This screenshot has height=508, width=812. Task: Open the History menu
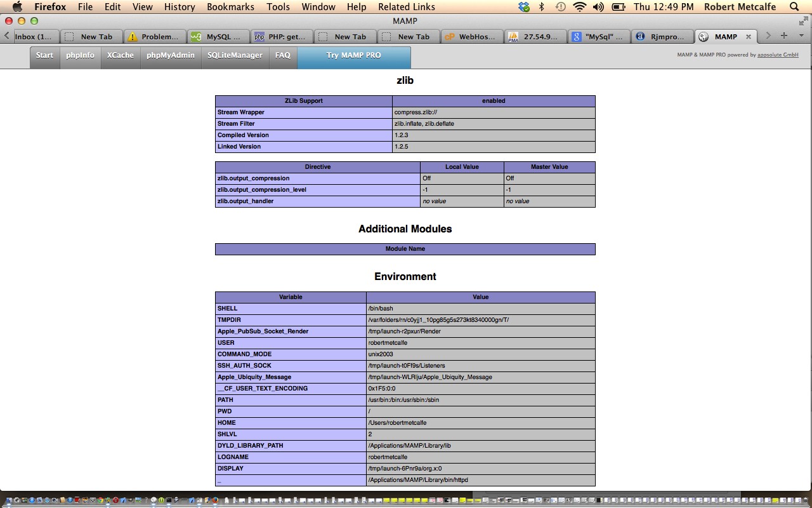click(x=180, y=7)
